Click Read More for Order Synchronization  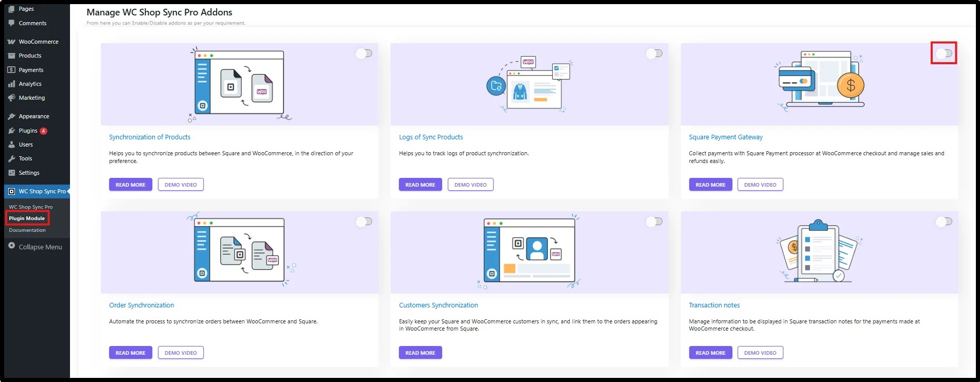pos(131,353)
